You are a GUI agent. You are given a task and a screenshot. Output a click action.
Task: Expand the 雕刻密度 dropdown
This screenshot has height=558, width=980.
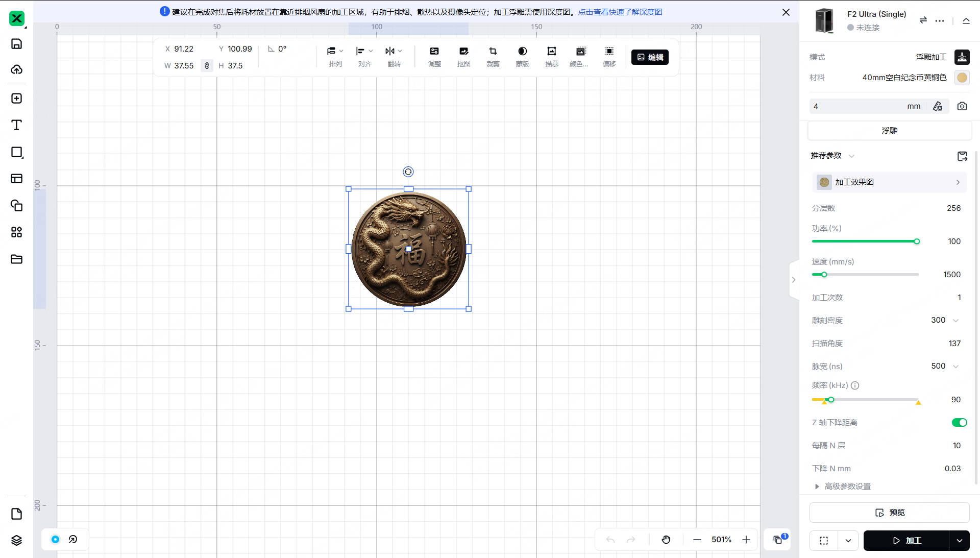click(955, 320)
